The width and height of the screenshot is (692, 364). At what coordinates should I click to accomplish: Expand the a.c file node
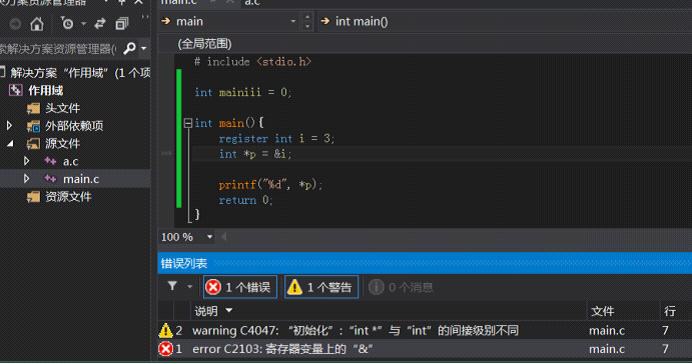(26, 161)
